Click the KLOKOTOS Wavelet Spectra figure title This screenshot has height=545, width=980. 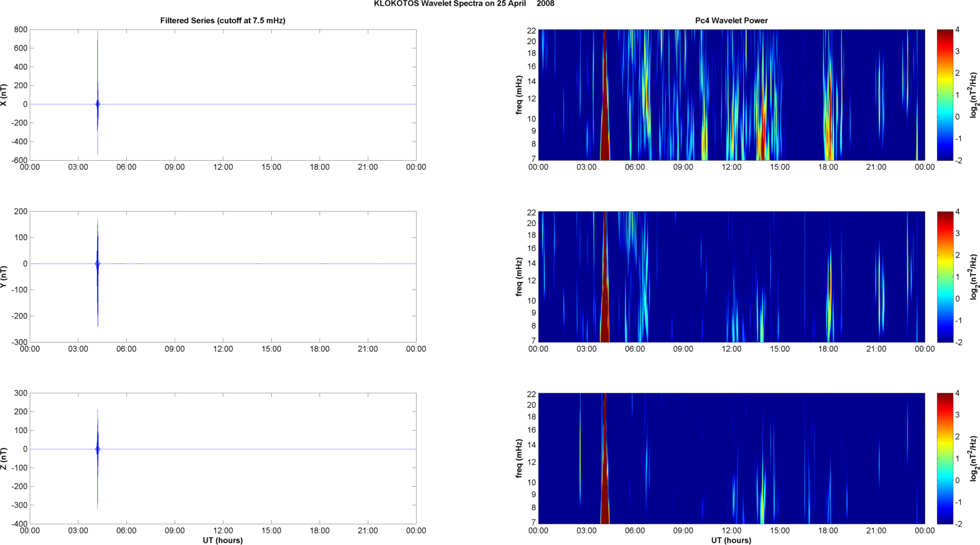pos(464,4)
